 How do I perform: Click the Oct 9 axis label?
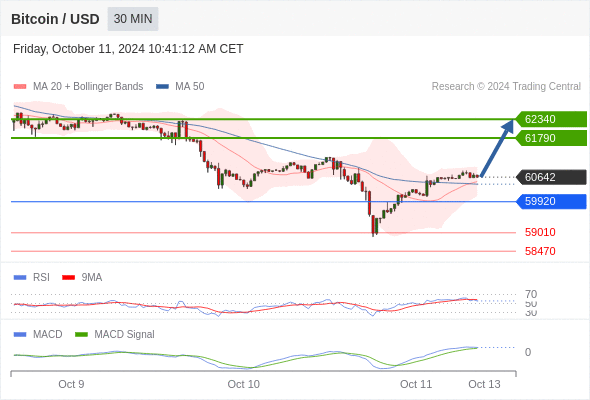(x=71, y=384)
